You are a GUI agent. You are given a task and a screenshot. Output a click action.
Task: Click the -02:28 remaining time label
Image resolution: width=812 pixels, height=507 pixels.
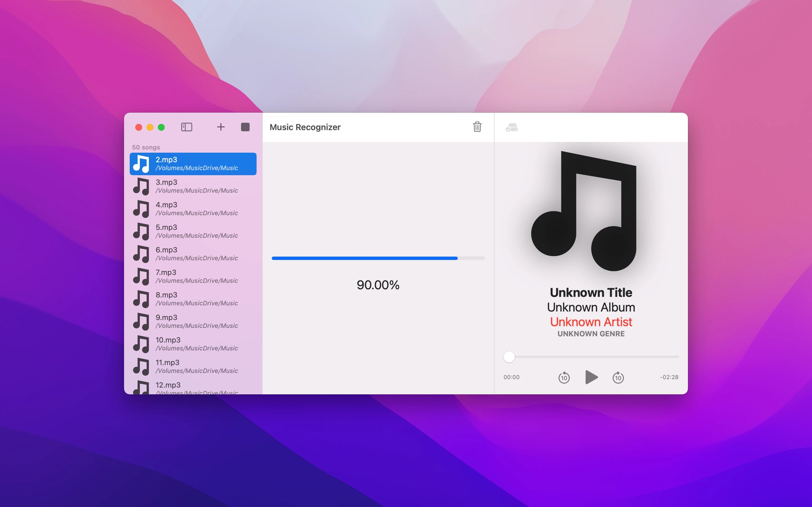pyautogui.click(x=669, y=377)
